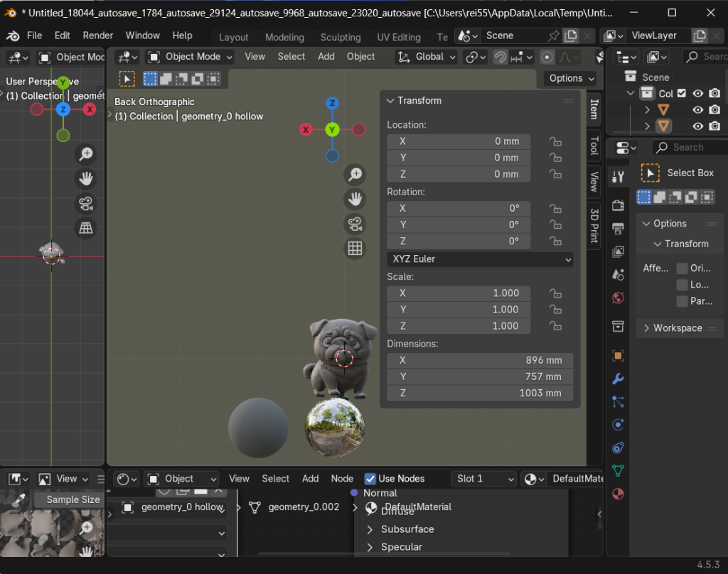
Task: Lock the Location X value
Action: click(x=555, y=141)
